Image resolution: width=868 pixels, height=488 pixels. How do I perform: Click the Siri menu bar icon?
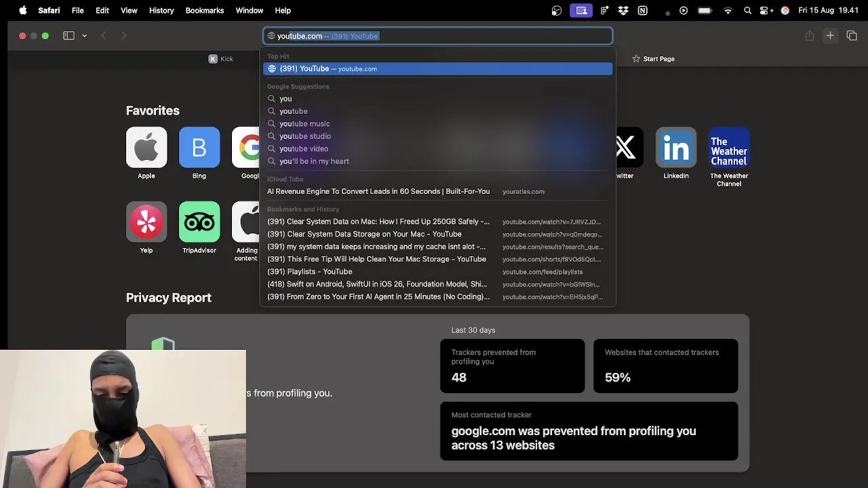785,10
